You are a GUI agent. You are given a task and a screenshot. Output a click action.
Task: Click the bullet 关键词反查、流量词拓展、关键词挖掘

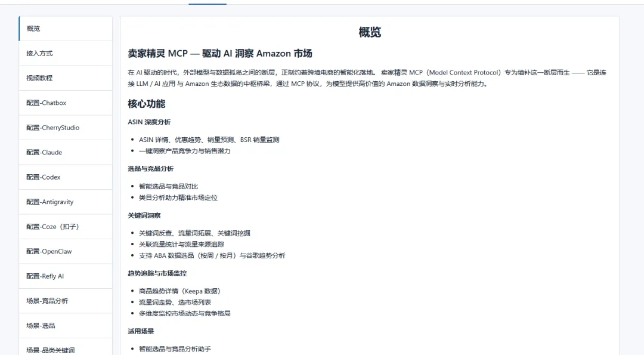[194, 233]
